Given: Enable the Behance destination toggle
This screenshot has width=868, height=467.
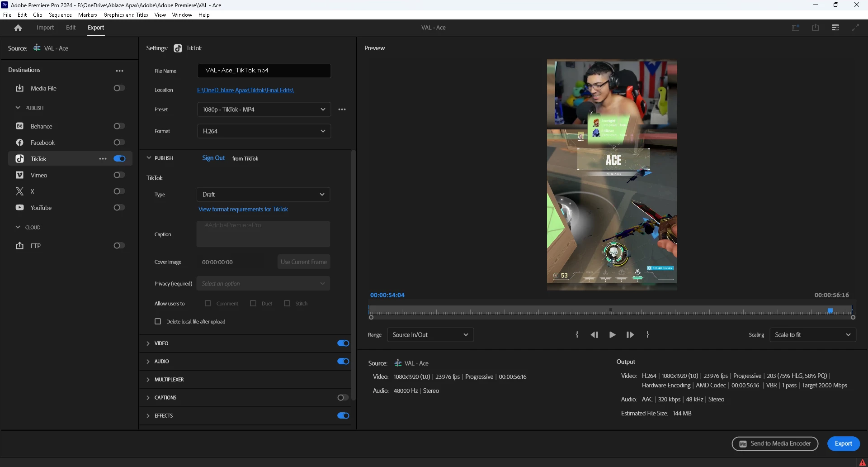Looking at the screenshot, I should click(119, 126).
